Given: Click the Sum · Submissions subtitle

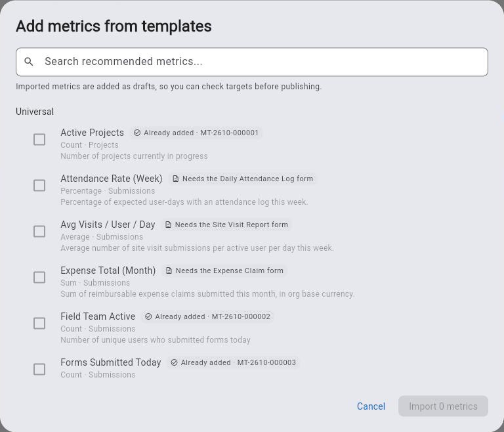Looking at the screenshot, I should [95, 283].
